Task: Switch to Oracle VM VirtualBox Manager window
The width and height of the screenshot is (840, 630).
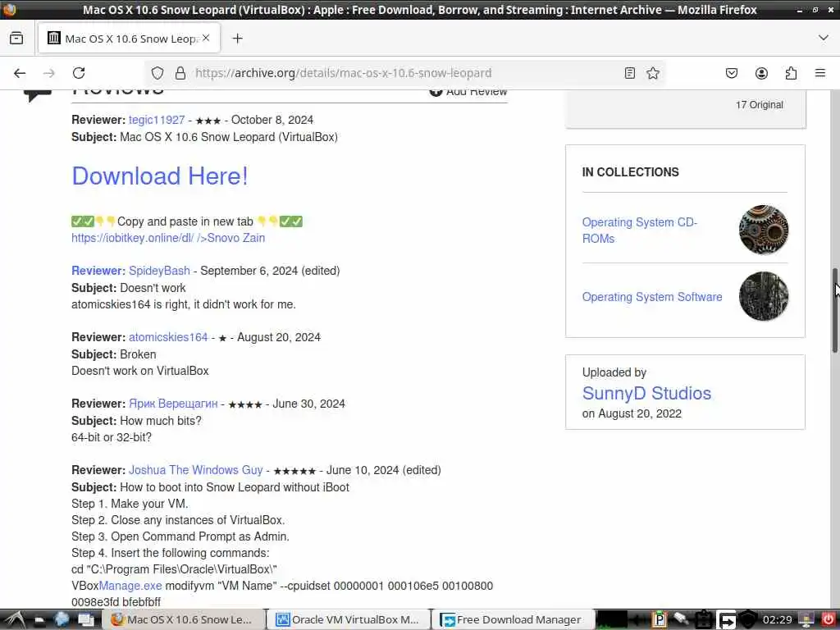Action: [349, 620]
